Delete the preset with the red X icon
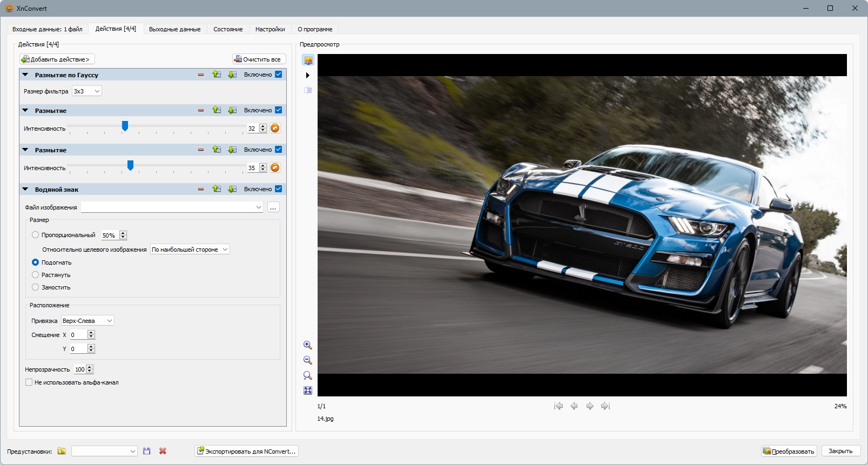The width and height of the screenshot is (868, 465). click(163, 451)
